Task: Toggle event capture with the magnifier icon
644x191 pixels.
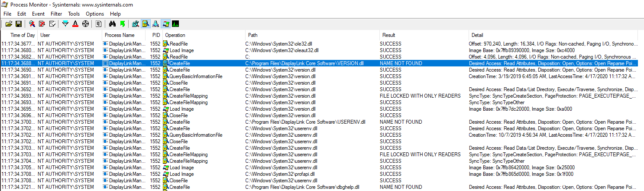Action: (32, 24)
